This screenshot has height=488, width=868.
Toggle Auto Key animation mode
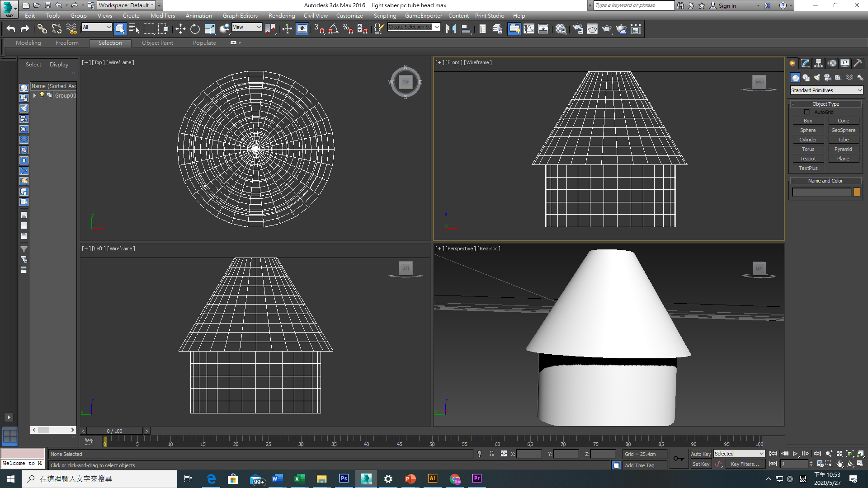(x=701, y=454)
